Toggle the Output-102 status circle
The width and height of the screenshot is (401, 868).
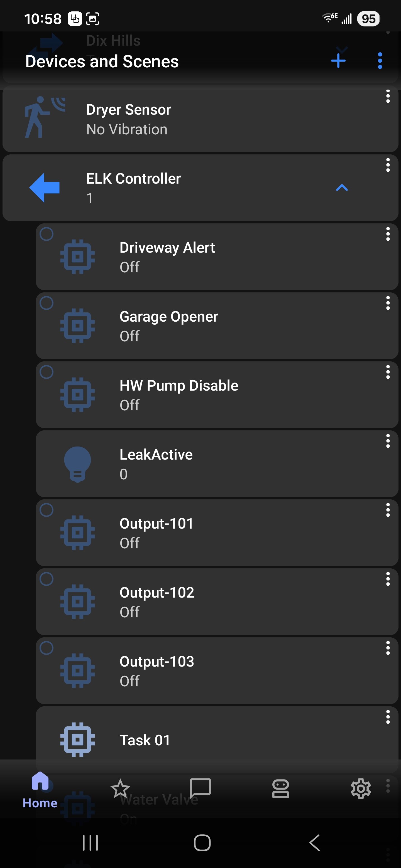(47, 579)
